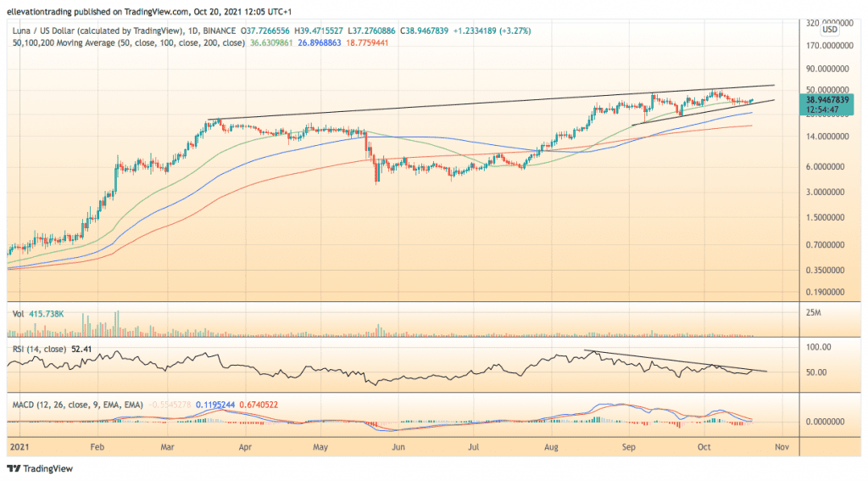The height and width of the screenshot is (481, 868).
Task: Click the current price label 38.9467839
Action: pyautogui.click(x=827, y=100)
